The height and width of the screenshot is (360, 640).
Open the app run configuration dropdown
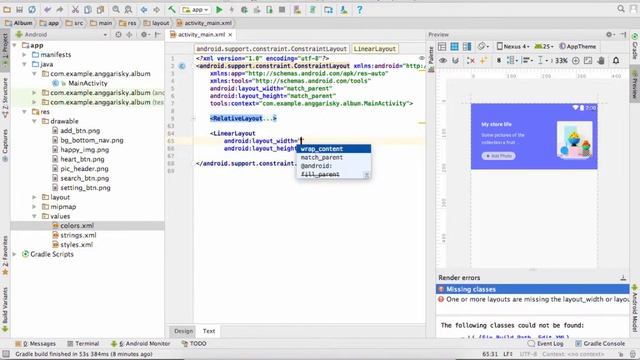coord(196,9)
